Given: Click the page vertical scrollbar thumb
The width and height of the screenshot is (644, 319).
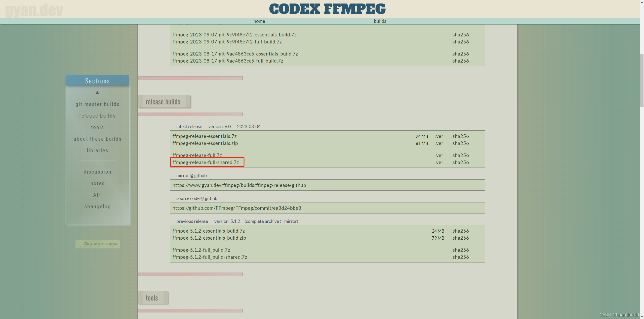Looking at the screenshot, I should [x=642, y=80].
